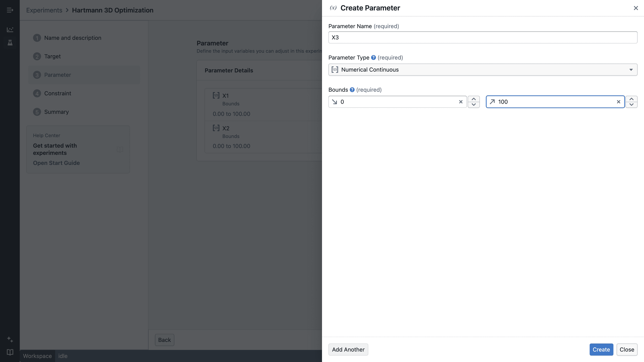Image resolution: width=644 pixels, height=362 pixels.
Task: Go to the Name and description step
Action: pyautogui.click(x=84, y=38)
